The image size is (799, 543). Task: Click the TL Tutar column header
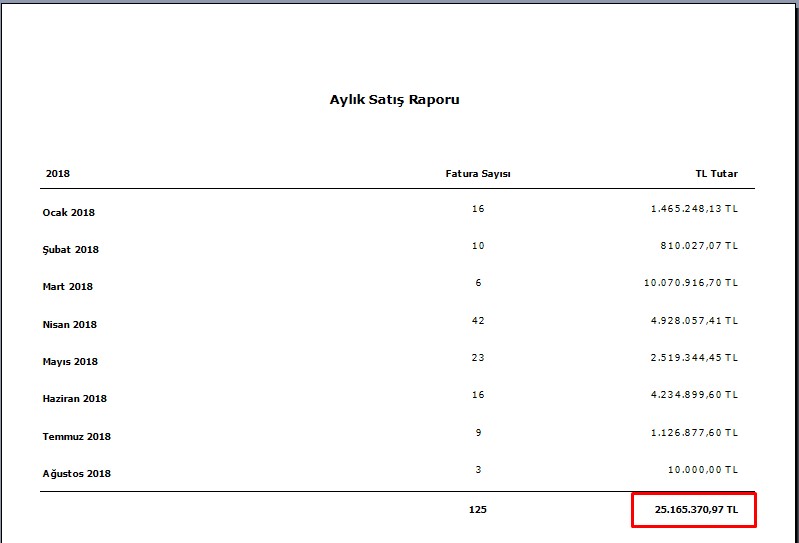(716, 174)
